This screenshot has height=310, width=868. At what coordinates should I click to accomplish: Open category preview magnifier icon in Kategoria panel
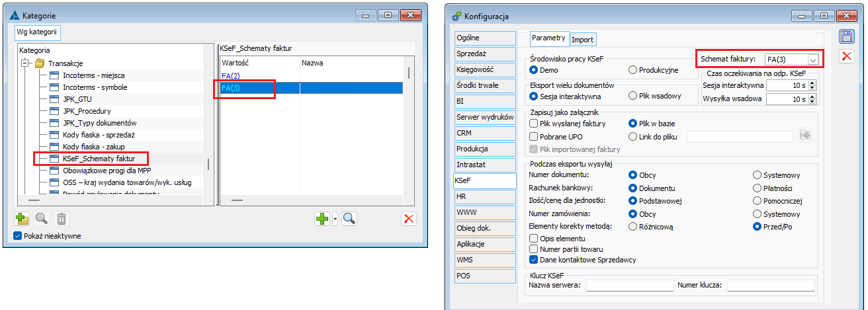[41, 218]
